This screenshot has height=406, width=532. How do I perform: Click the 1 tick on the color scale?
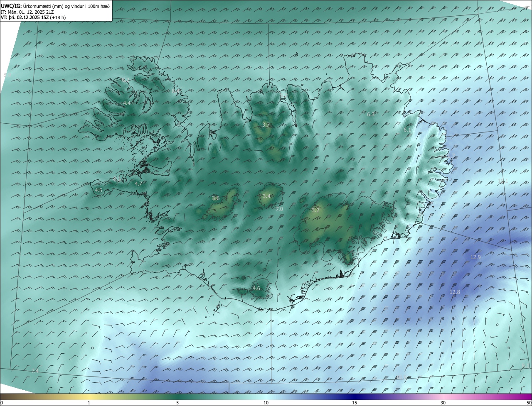point(89,403)
